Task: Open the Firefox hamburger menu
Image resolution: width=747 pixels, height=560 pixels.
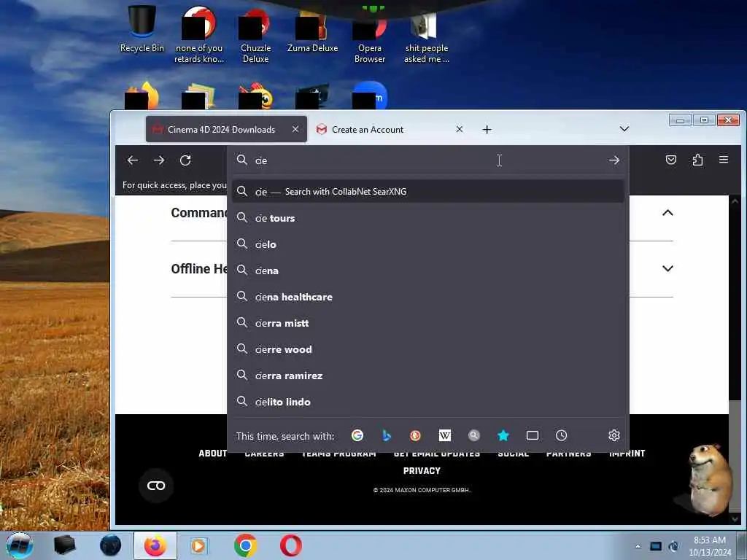Action: tap(724, 160)
